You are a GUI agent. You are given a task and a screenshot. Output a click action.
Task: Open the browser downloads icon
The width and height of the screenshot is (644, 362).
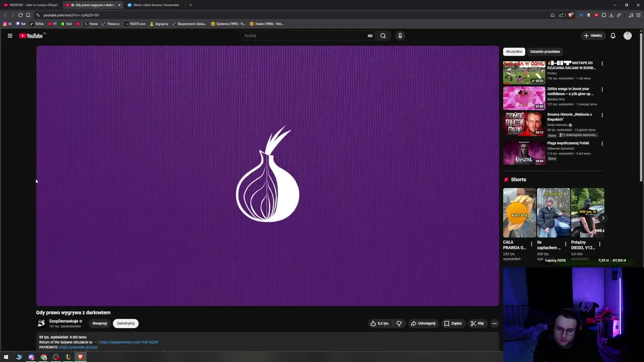tap(611, 15)
